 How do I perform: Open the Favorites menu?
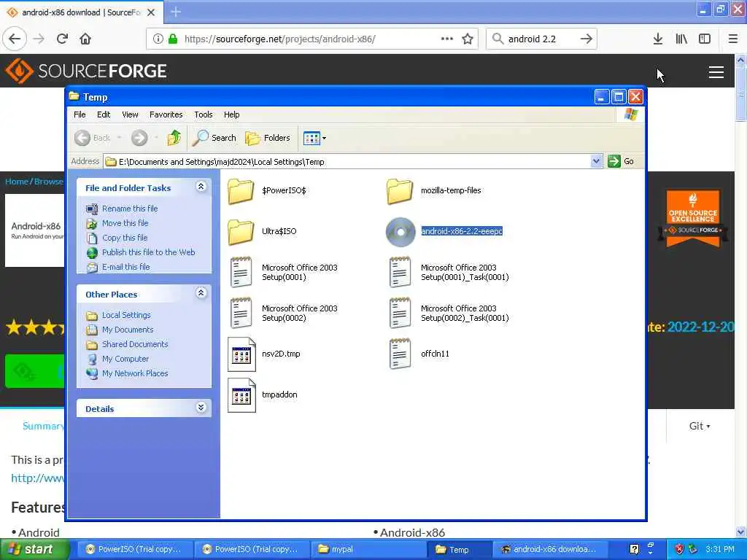[166, 114]
